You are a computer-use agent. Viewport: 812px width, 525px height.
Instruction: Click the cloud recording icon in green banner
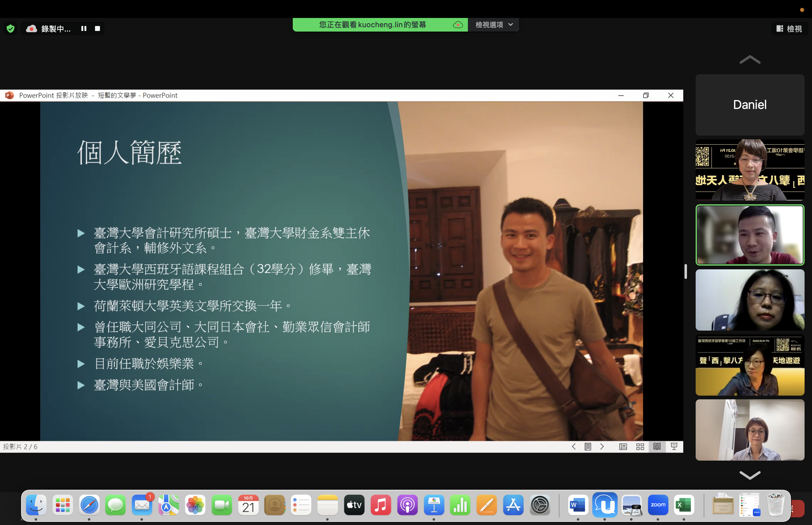point(458,24)
